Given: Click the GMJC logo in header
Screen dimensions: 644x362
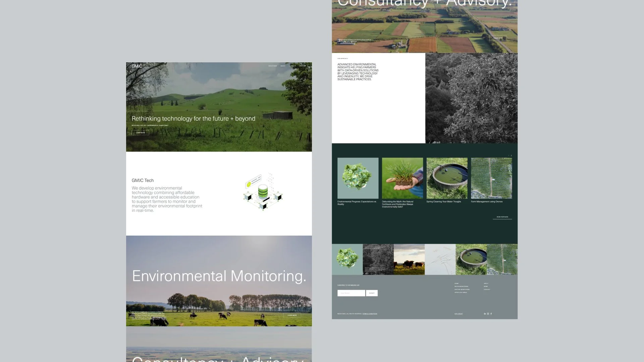Looking at the screenshot, I should click(137, 66).
